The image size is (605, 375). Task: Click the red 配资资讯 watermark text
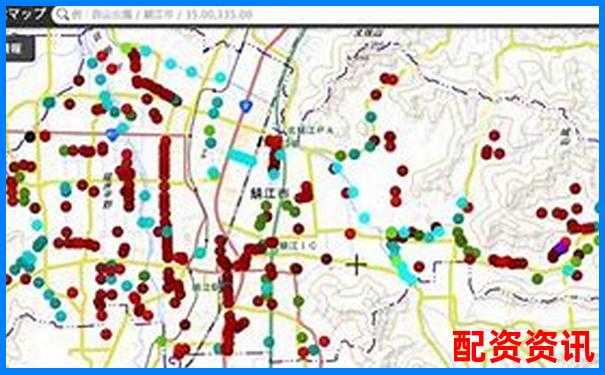pyautogui.click(x=523, y=346)
